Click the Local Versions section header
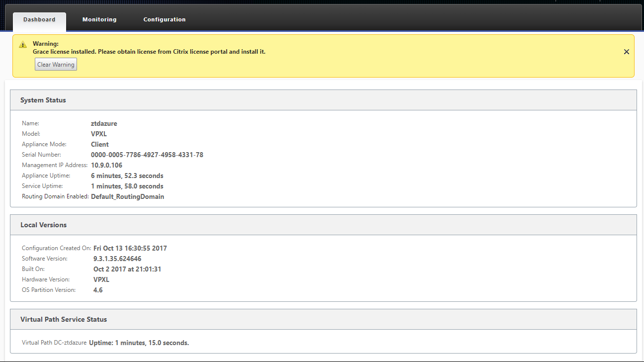 [323, 225]
